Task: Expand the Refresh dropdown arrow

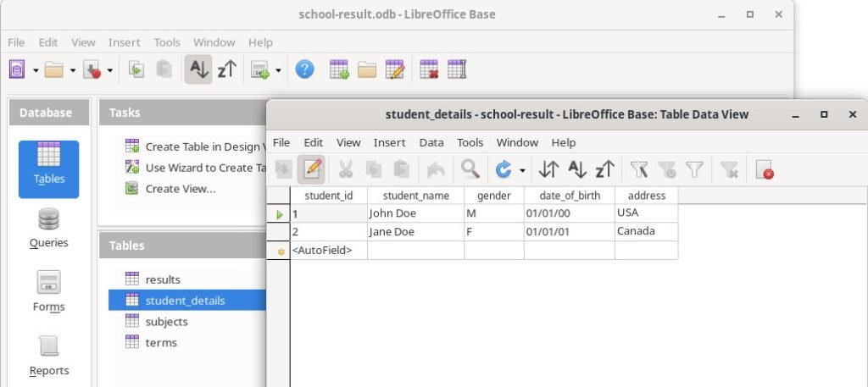Action: 522,170
